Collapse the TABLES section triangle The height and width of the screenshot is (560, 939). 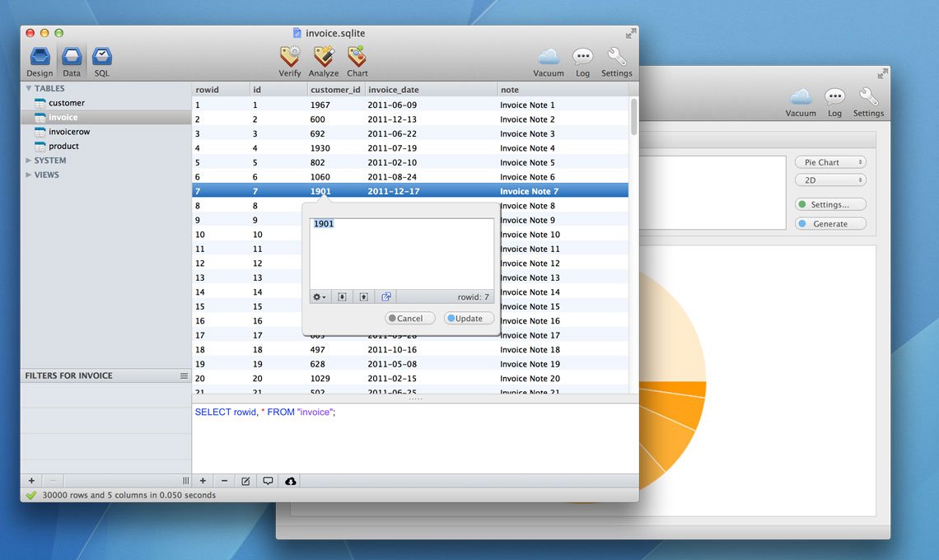[28, 89]
